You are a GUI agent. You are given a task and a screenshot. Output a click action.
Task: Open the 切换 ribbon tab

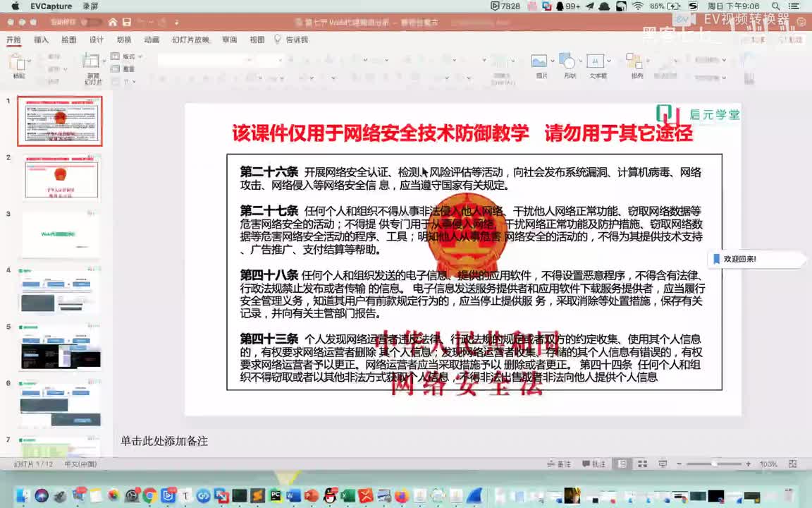[x=124, y=40]
